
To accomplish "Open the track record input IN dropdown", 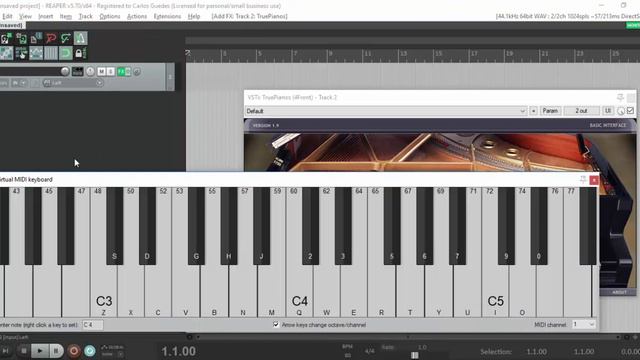I will (19, 83).
